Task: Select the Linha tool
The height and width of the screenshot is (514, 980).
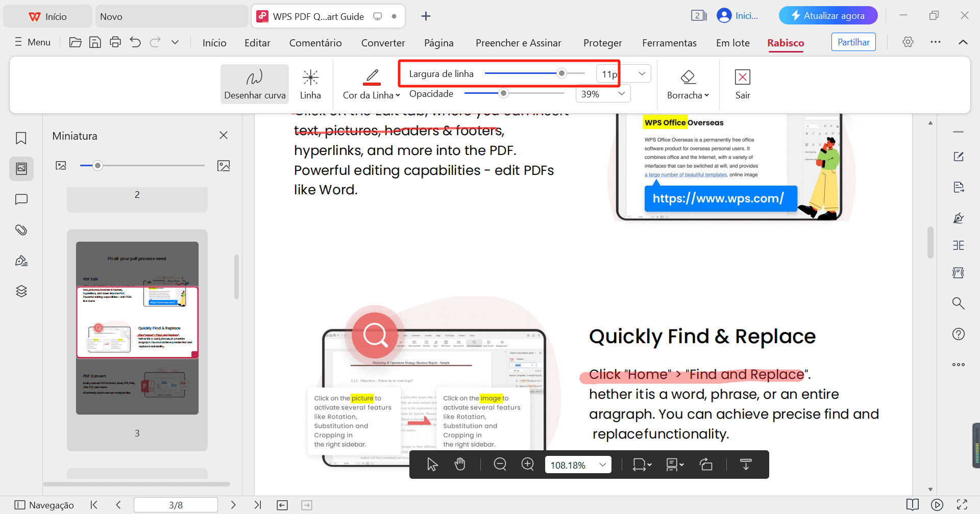Action: [310, 83]
